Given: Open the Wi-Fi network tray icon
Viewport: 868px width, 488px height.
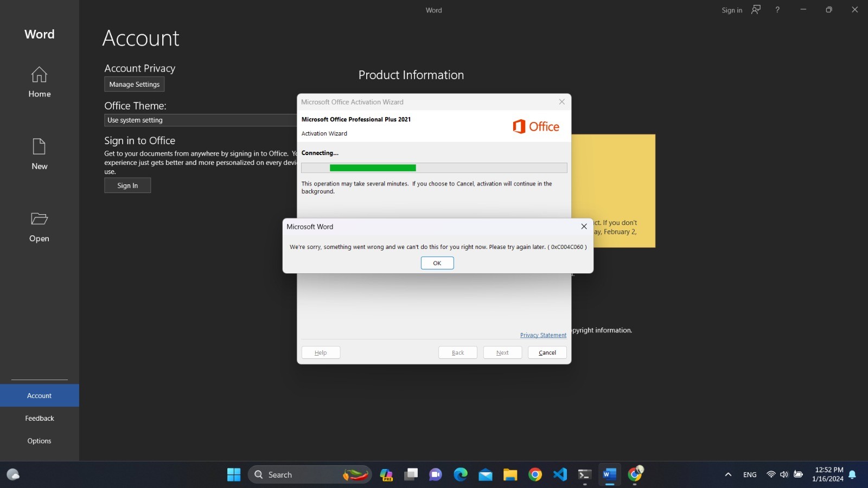Looking at the screenshot, I should [x=771, y=474].
